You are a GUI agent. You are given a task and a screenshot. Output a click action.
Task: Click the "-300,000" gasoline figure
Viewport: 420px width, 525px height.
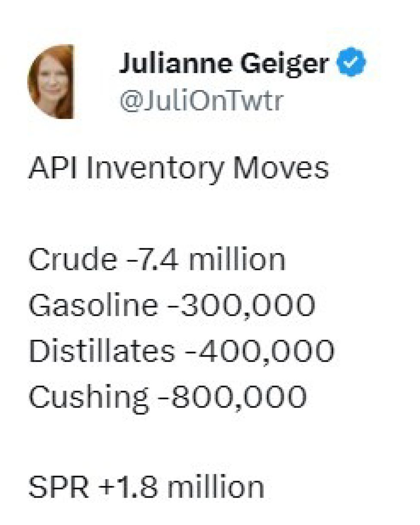(x=240, y=305)
